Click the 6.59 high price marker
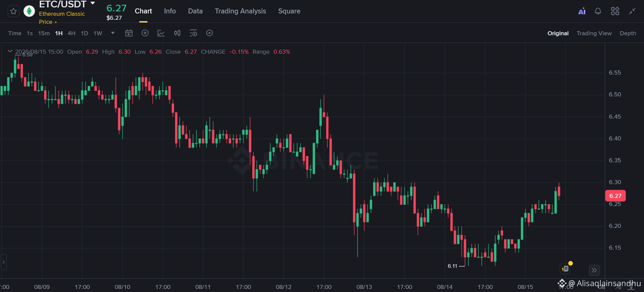Image resolution: width=644 pixels, height=292 pixels. [x=28, y=55]
